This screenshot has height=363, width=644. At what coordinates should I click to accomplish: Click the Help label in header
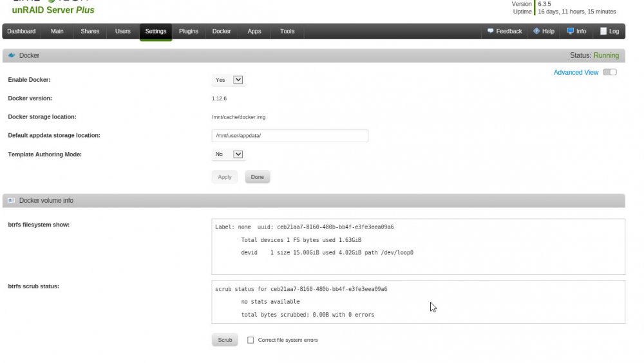(x=548, y=31)
